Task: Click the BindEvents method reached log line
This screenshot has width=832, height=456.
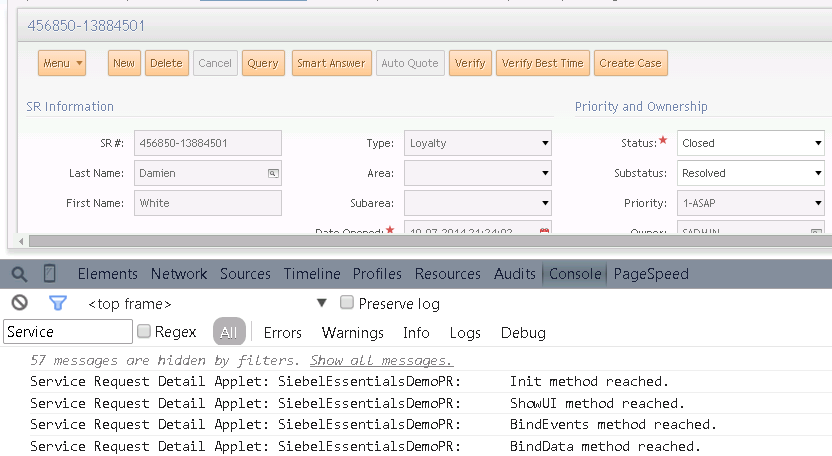Action: pyautogui.click(x=431, y=424)
